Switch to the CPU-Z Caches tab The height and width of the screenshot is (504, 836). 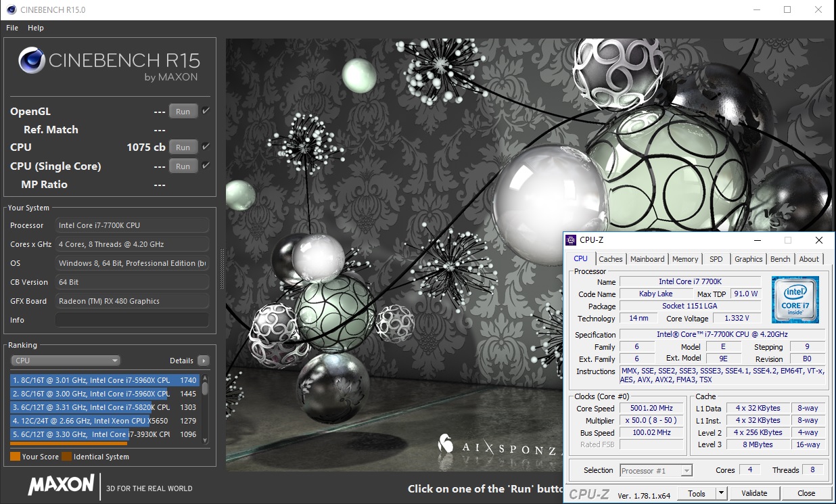[611, 259]
